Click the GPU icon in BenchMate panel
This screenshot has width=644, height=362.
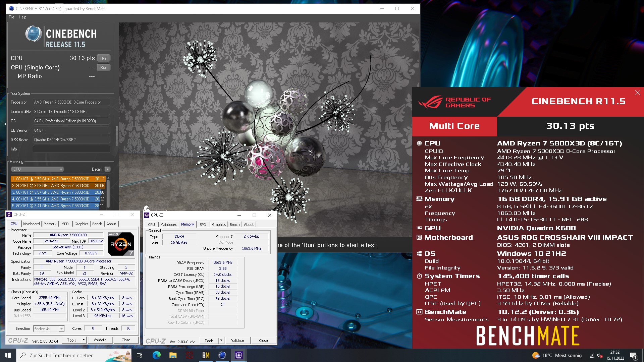tap(419, 228)
